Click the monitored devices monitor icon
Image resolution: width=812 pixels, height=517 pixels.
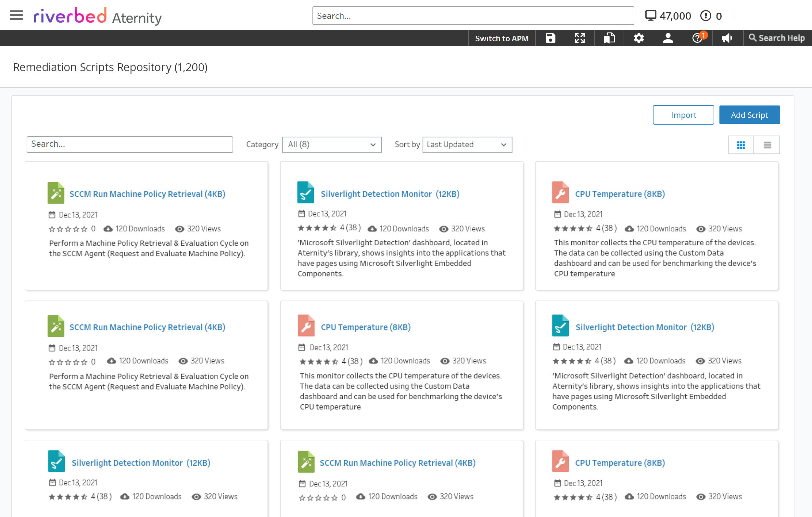click(651, 16)
